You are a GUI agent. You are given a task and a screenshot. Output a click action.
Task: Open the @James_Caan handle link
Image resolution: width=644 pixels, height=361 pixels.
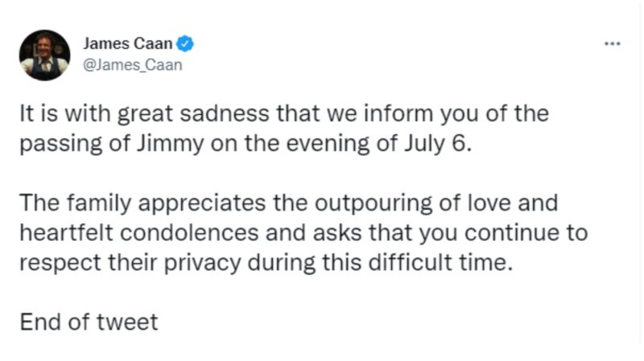pos(133,64)
